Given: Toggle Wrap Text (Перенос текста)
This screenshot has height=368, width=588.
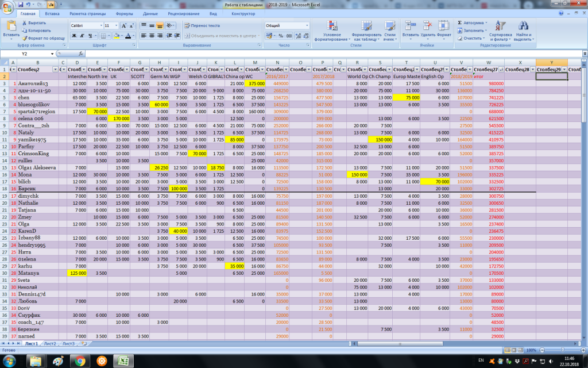Looking at the screenshot, I should coord(202,25).
